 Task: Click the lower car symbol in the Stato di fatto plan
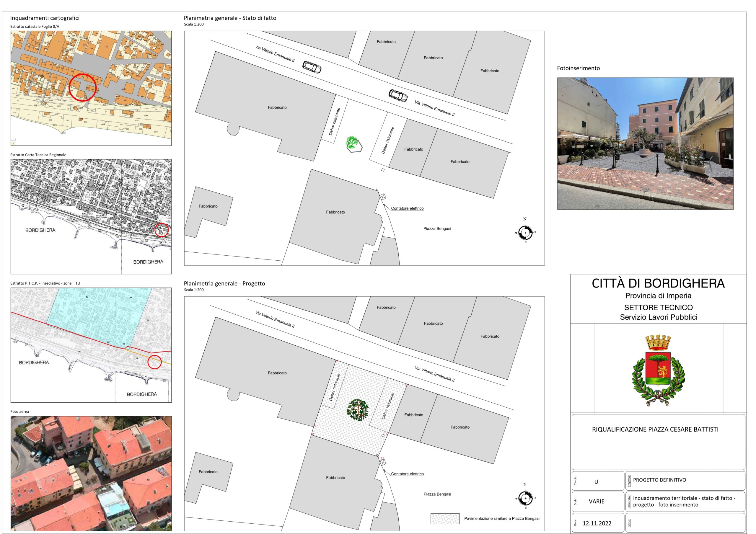pos(398,95)
